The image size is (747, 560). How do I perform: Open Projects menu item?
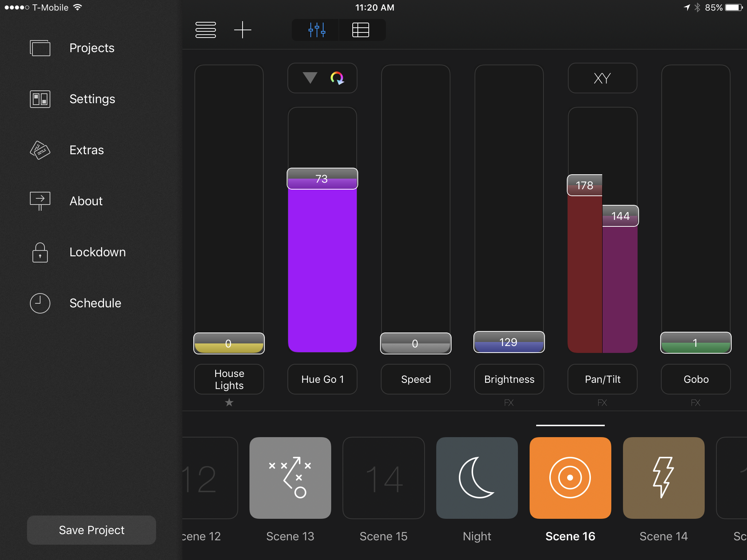92,48
